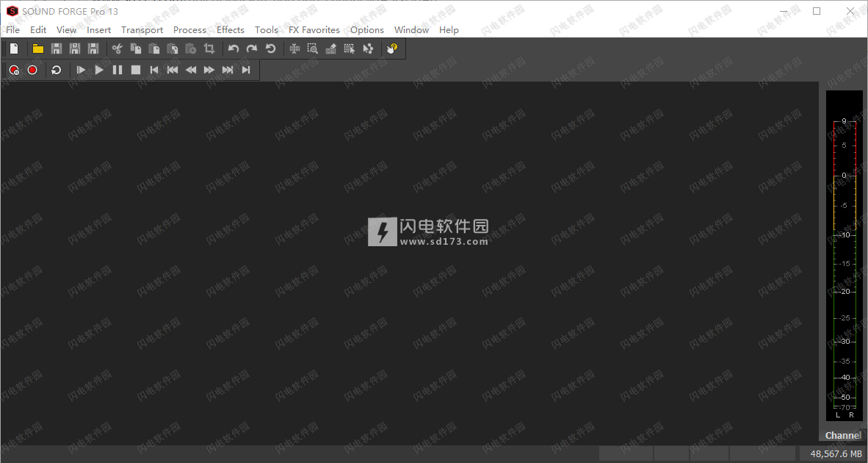The height and width of the screenshot is (463, 868).
Task: Click the circular-arrow Repeat icon beside Redo
Action: tap(270, 49)
